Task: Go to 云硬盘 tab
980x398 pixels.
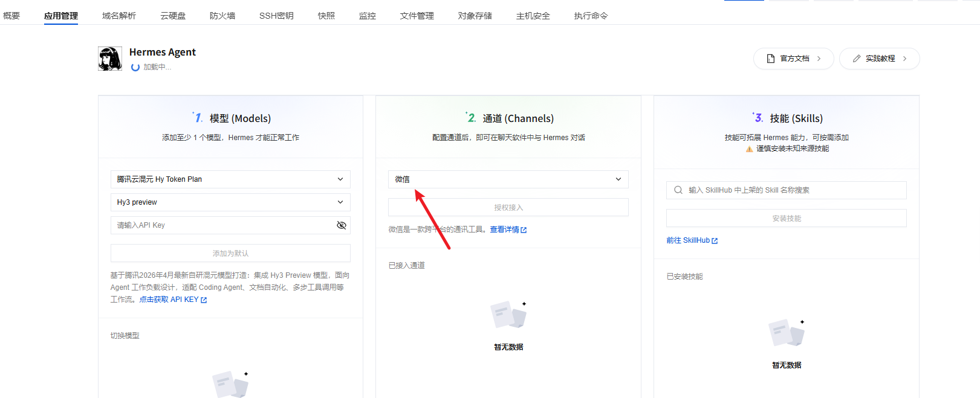Action: (173, 16)
